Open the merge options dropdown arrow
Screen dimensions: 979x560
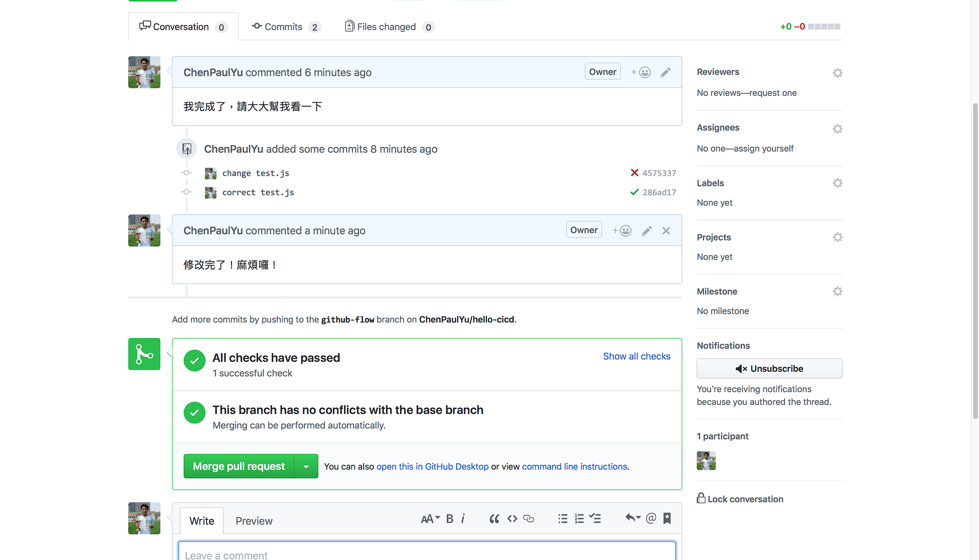click(x=306, y=466)
